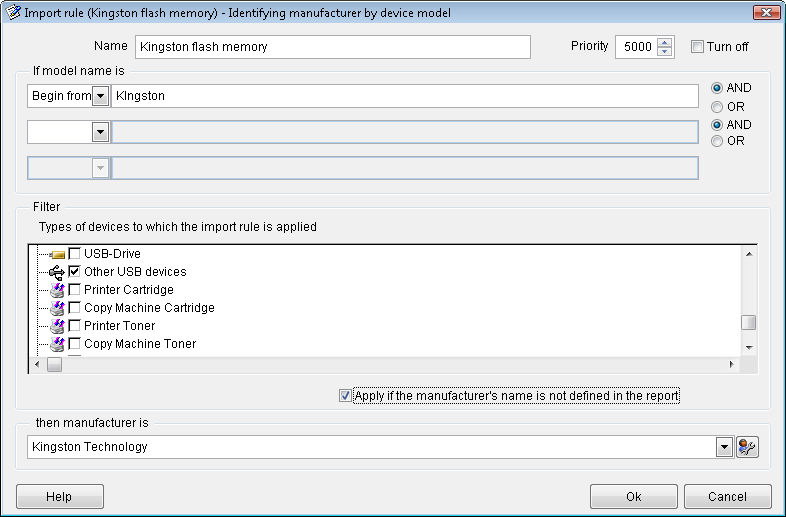The width and height of the screenshot is (786, 517).
Task: Select second AND radio option
Action: click(x=717, y=125)
